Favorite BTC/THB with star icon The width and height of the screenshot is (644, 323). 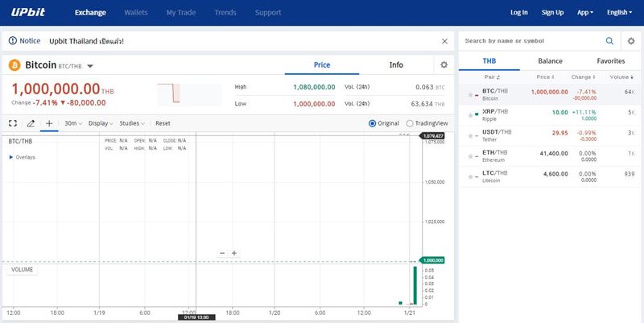coord(470,95)
